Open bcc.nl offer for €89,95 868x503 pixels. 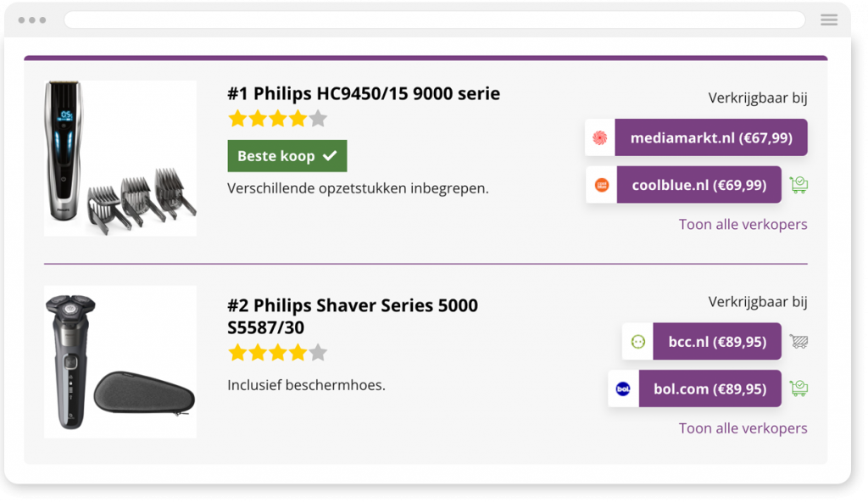[x=716, y=342]
